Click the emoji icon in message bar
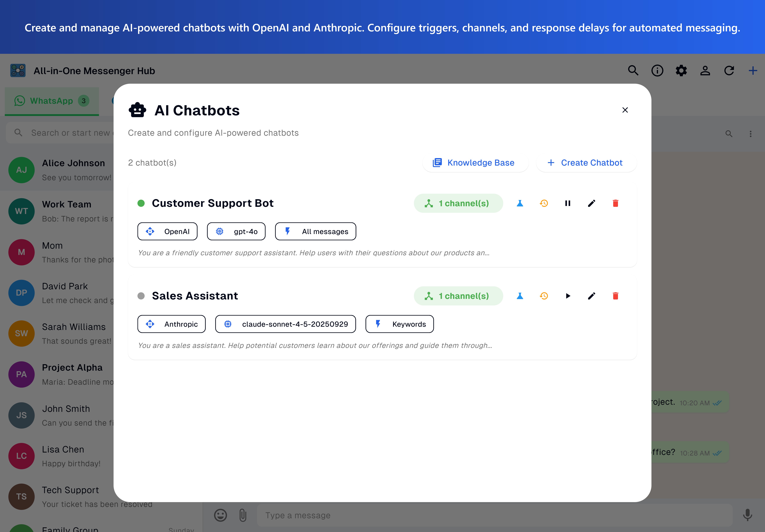Screen dimensions: 765x532 (x=220, y=515)
